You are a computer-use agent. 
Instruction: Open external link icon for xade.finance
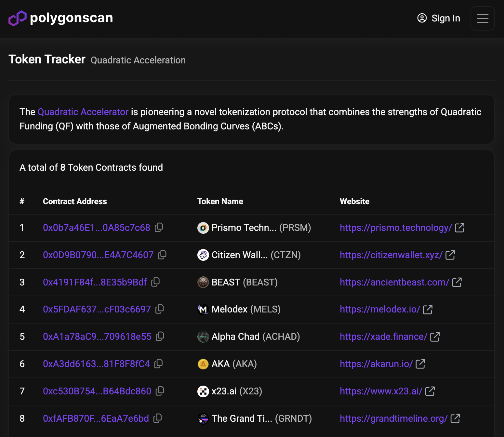(435, 337)
